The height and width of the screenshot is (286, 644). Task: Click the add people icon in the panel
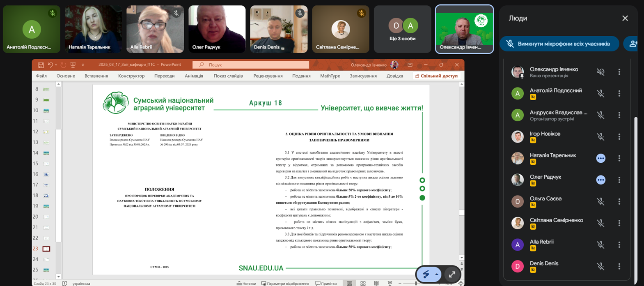[x=633, y=44]
